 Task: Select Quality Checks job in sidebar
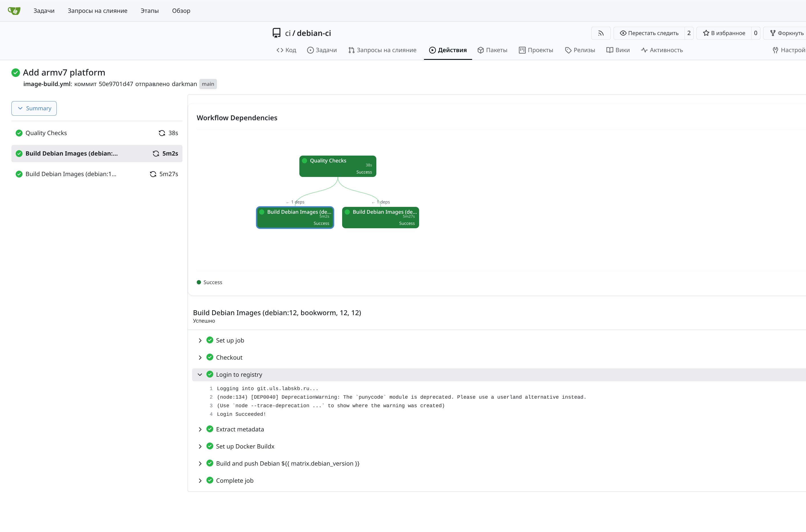46,133
